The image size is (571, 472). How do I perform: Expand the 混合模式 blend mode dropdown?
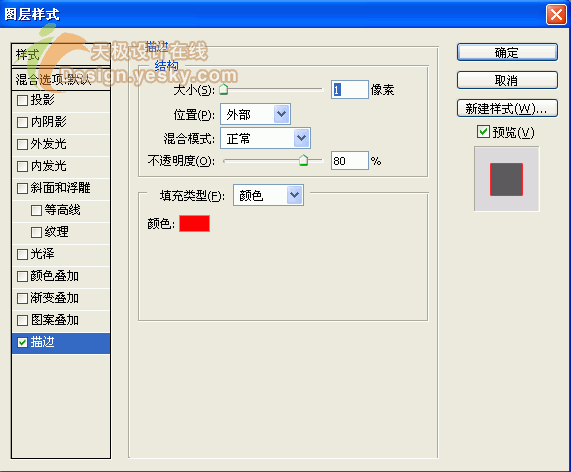coord(265,138)
